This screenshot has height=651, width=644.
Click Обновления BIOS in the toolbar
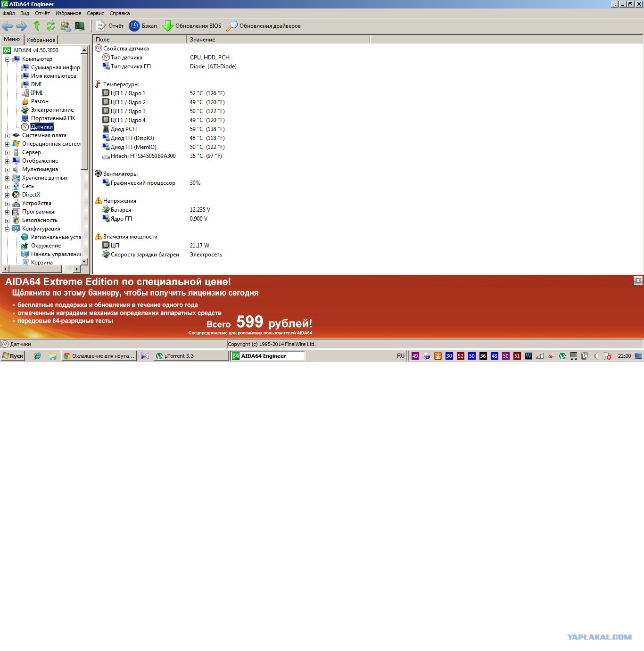point(192,26)
